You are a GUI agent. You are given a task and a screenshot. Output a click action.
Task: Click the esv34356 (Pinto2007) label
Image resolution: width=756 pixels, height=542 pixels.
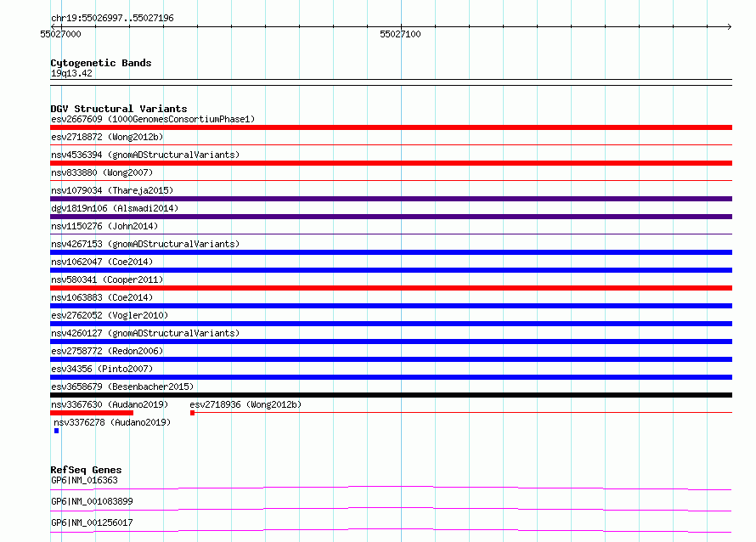102,369
